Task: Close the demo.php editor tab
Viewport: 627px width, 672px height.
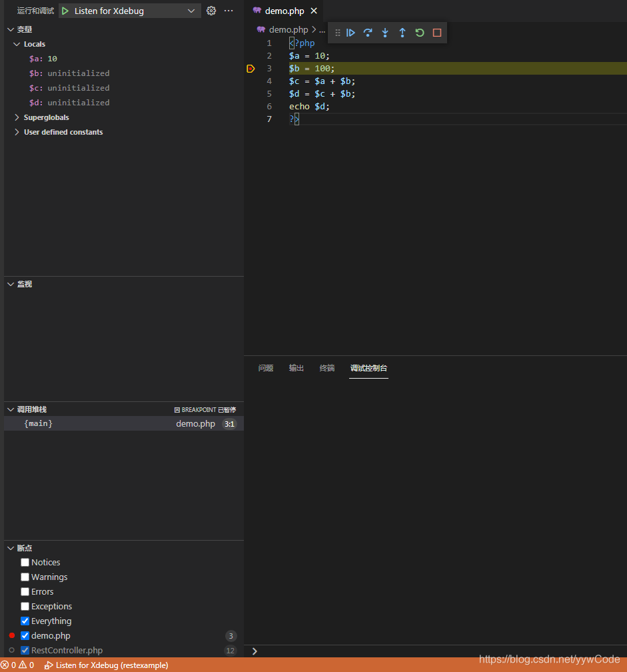Action: (x=314, y=11)
